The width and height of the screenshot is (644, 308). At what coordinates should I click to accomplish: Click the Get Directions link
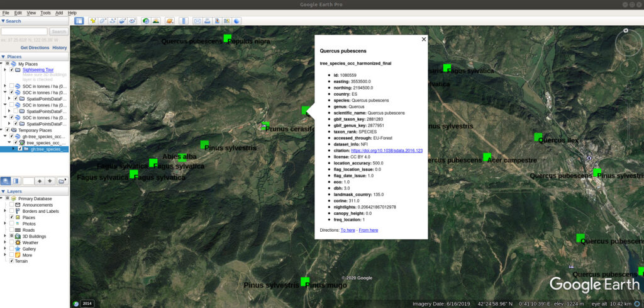tap(35, 48)
